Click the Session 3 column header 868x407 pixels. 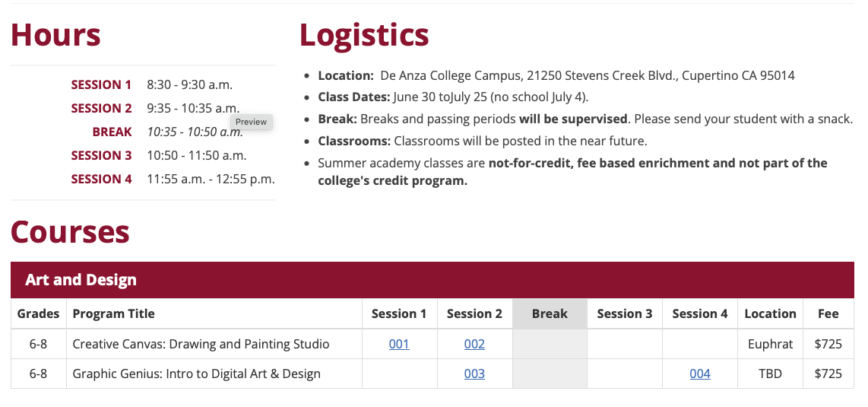click(625, 313)
